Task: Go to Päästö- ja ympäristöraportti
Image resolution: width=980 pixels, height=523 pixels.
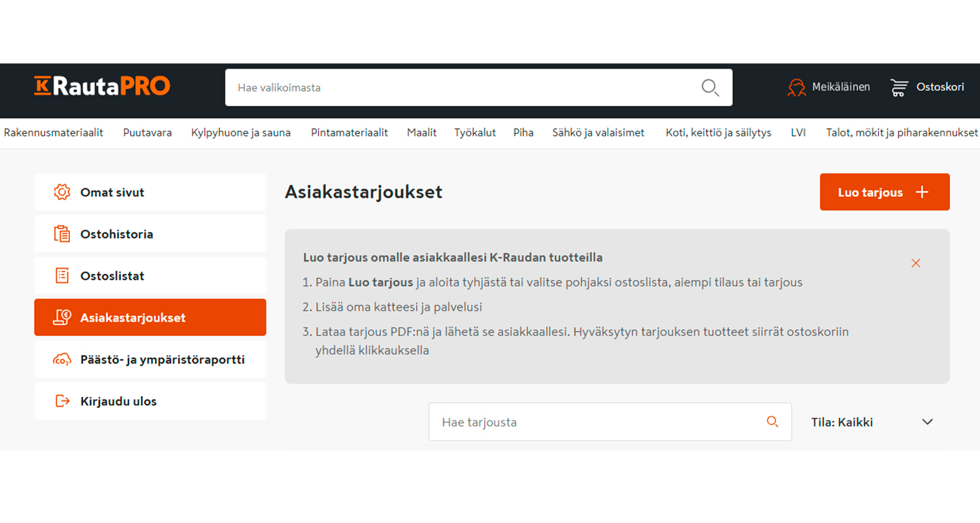Action: tap(150, 360)
